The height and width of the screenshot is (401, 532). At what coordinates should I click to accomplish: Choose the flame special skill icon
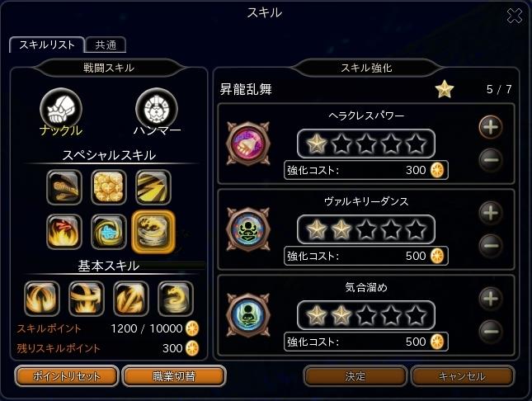point(64,232)
